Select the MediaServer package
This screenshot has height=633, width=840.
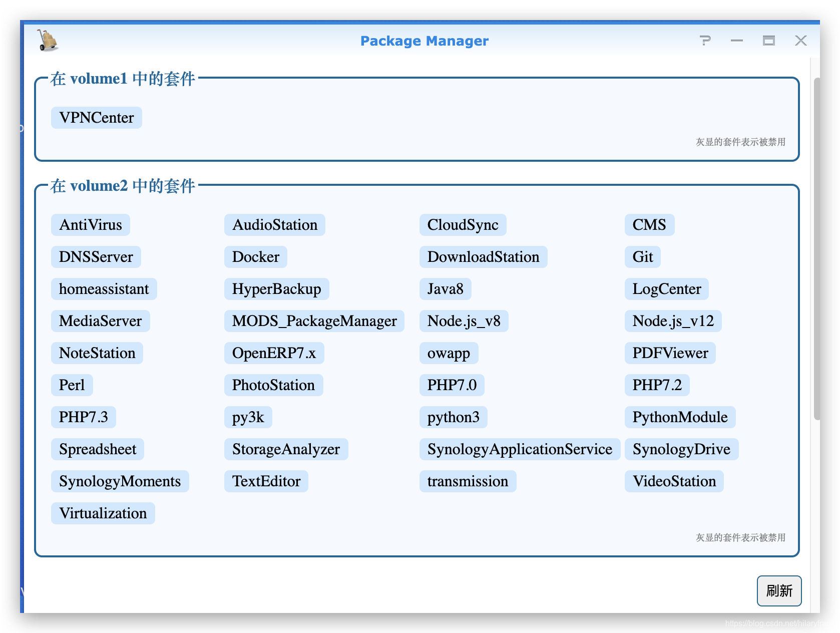[x=101, y=321]
